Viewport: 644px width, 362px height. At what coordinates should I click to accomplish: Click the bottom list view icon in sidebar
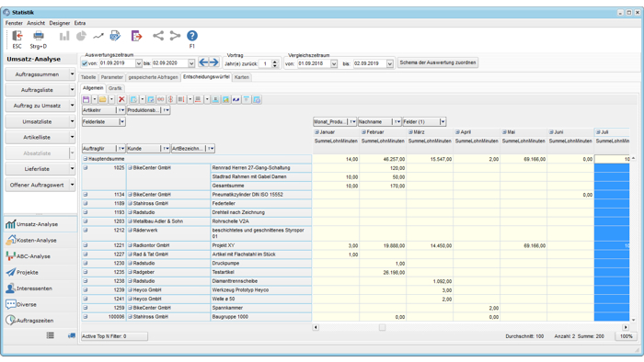50,335
